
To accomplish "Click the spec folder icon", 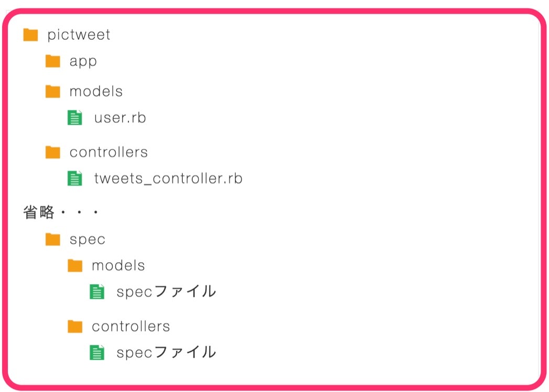I will click(53, 239).
